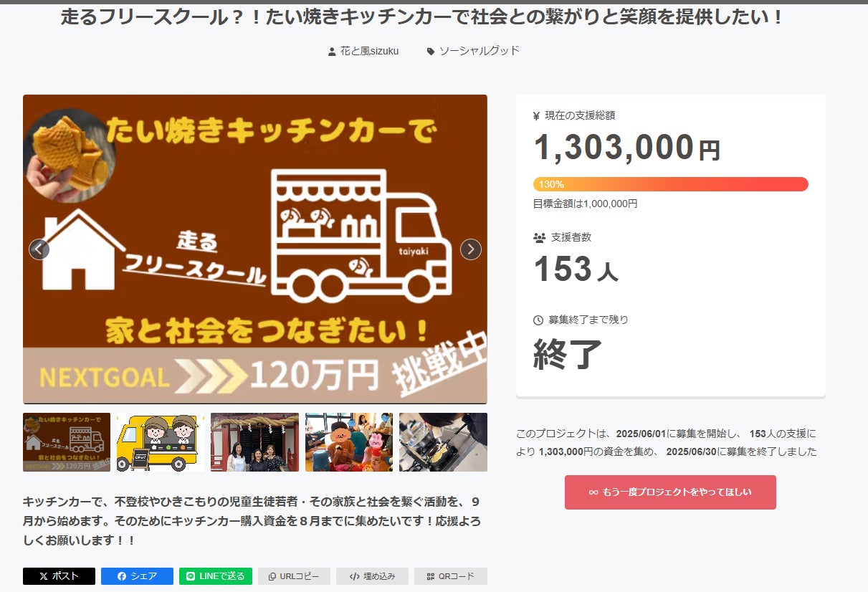Viewport: 868px width, 592px height.
Task: Open the 埋め込み embed code option
Action: [x=372, y=576]
